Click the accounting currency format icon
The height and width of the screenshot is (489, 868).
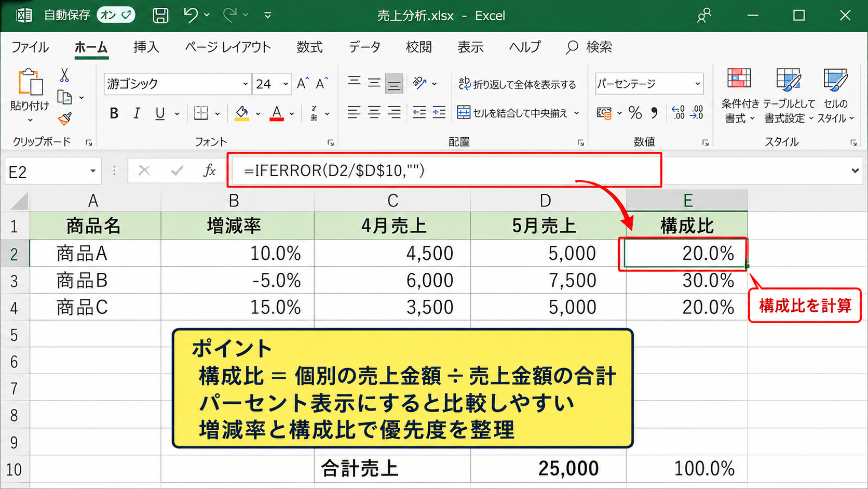(604, 113)
